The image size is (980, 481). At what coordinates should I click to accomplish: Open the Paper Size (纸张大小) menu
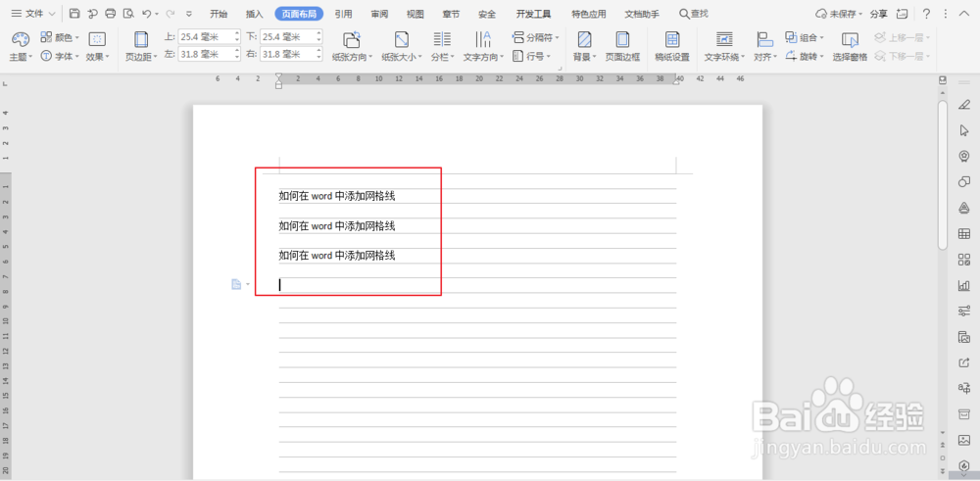(402, 47)
